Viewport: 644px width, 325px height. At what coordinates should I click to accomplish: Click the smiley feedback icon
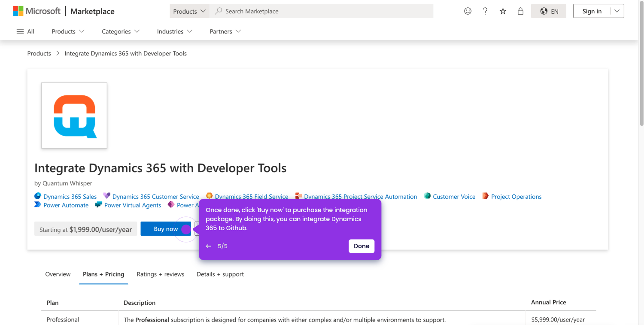point(468,11)
